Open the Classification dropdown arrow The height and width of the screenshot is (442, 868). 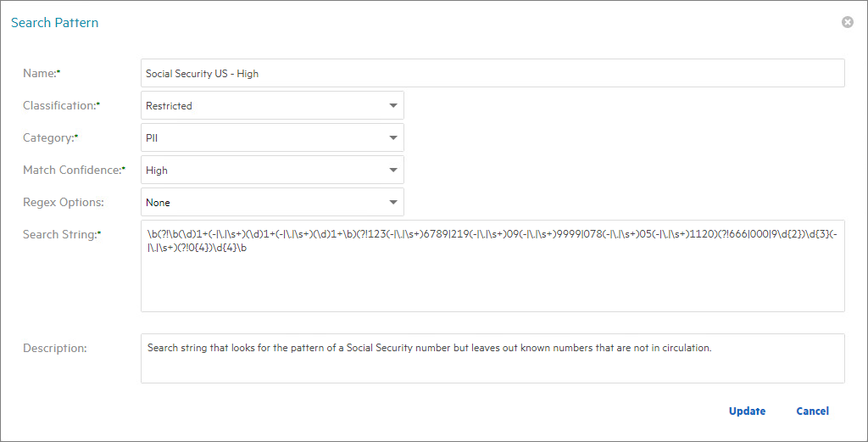(392, 106)
